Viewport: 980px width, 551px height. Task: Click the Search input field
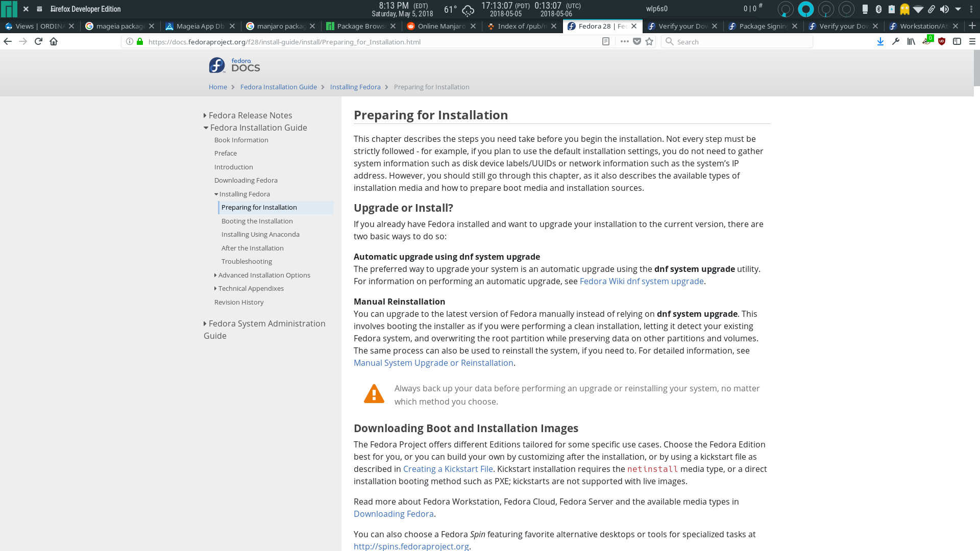point(737,41)
